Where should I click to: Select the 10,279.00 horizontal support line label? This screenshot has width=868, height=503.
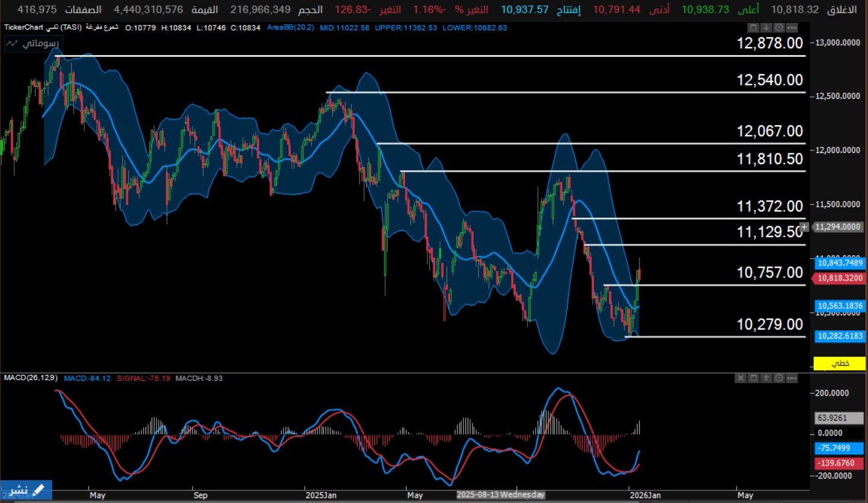point(770,325)
